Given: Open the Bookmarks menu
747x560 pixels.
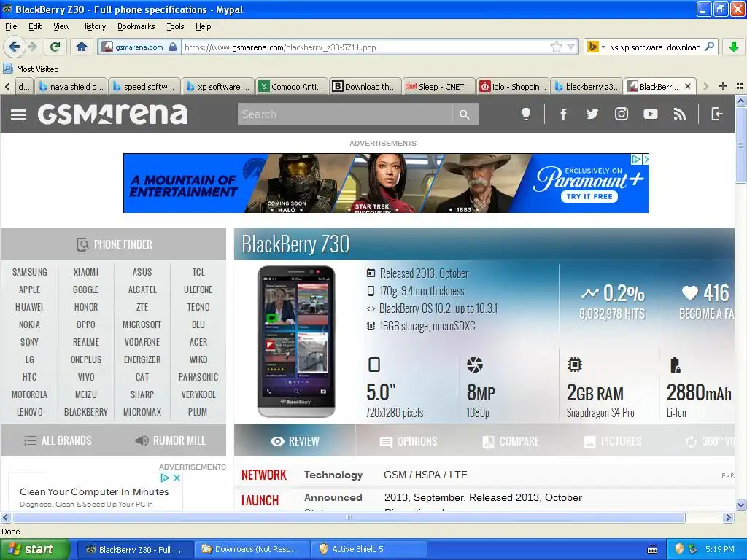Looking at the screenshot, I should (x=136, y=26).
